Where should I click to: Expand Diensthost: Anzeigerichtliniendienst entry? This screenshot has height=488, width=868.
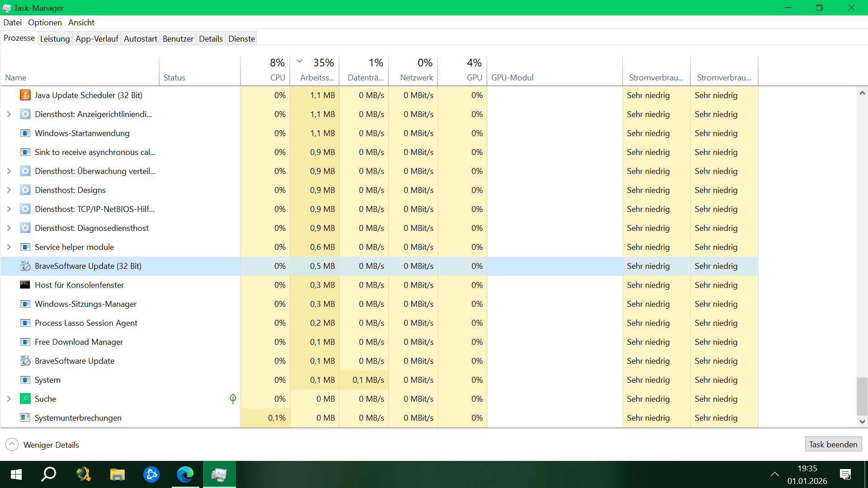9,114
